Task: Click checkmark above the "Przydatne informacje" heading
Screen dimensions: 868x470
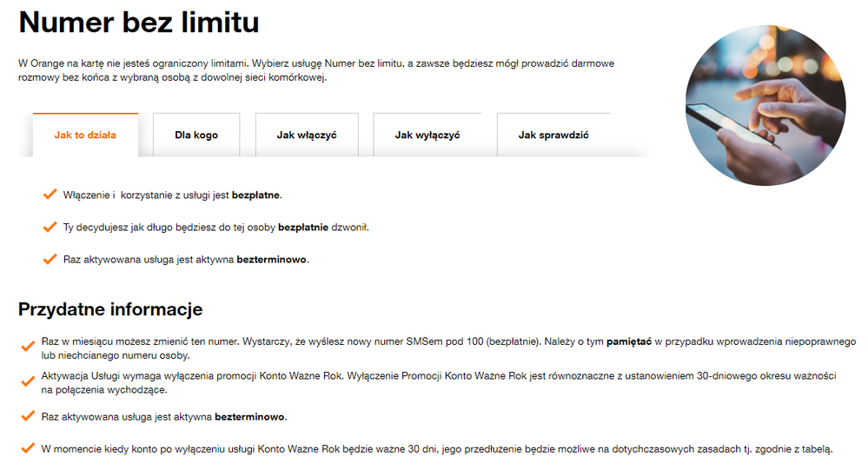Action: pyautogui.click(x=50, y=259)
